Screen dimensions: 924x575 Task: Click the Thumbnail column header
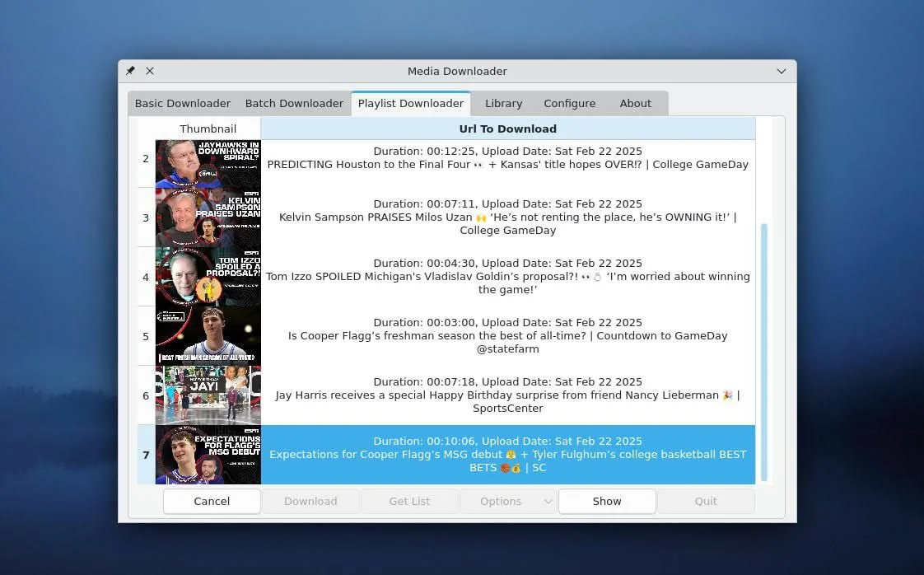pyautogui.click(x=208, y=129)
